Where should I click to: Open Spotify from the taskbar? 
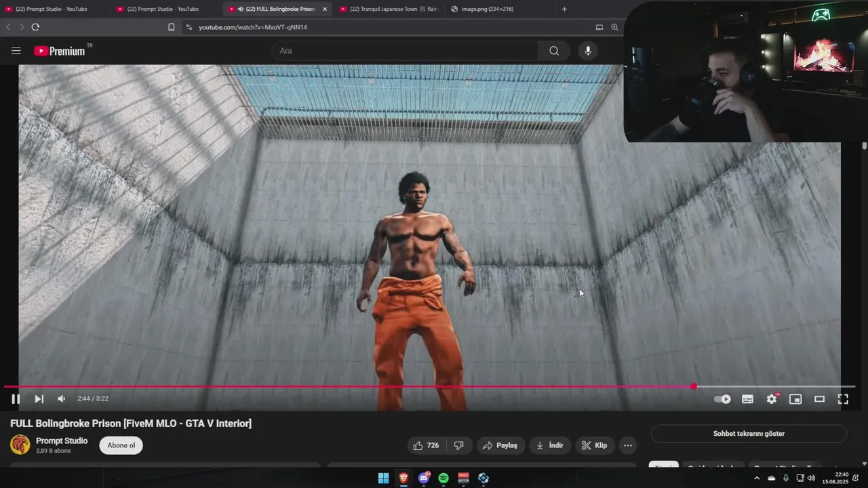coord(443,478)
